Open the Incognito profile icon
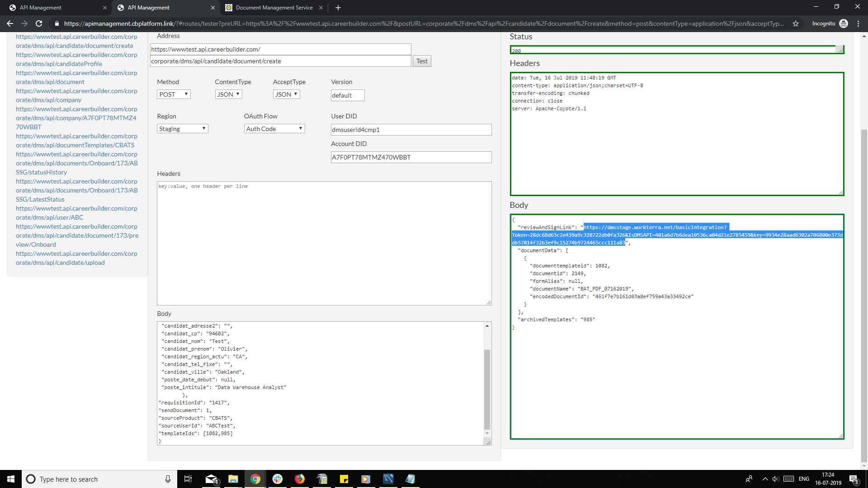The image size is (868, 488). click(844, 23)
